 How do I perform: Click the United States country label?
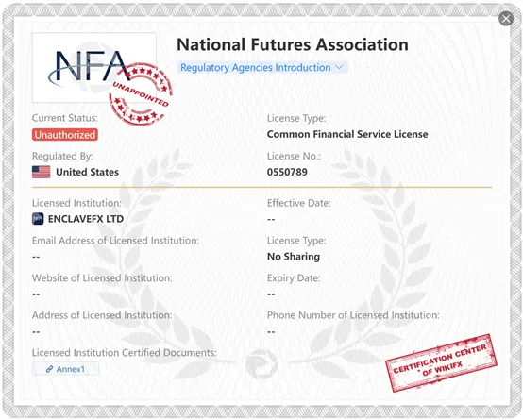click(x=88, y=172)
